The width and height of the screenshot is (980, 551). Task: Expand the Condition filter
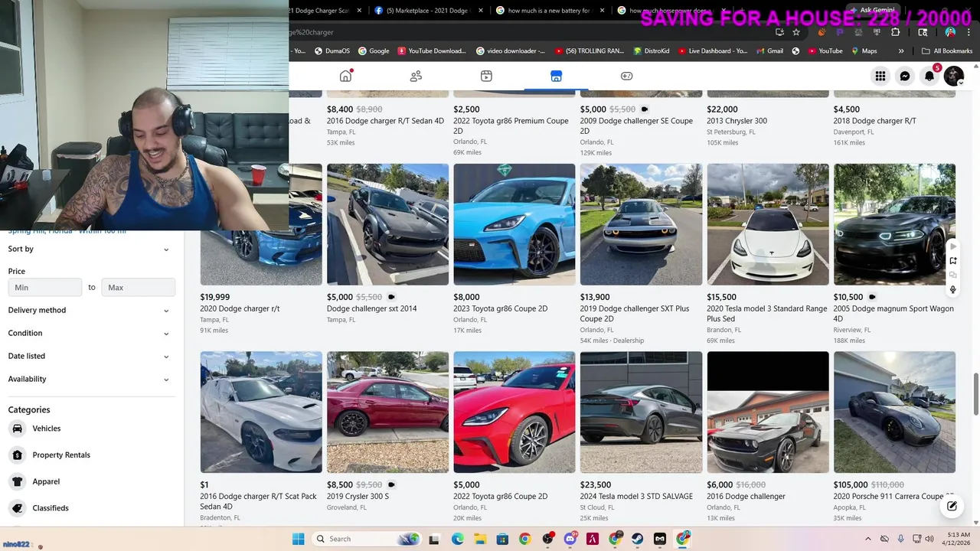tap(90, 333)
